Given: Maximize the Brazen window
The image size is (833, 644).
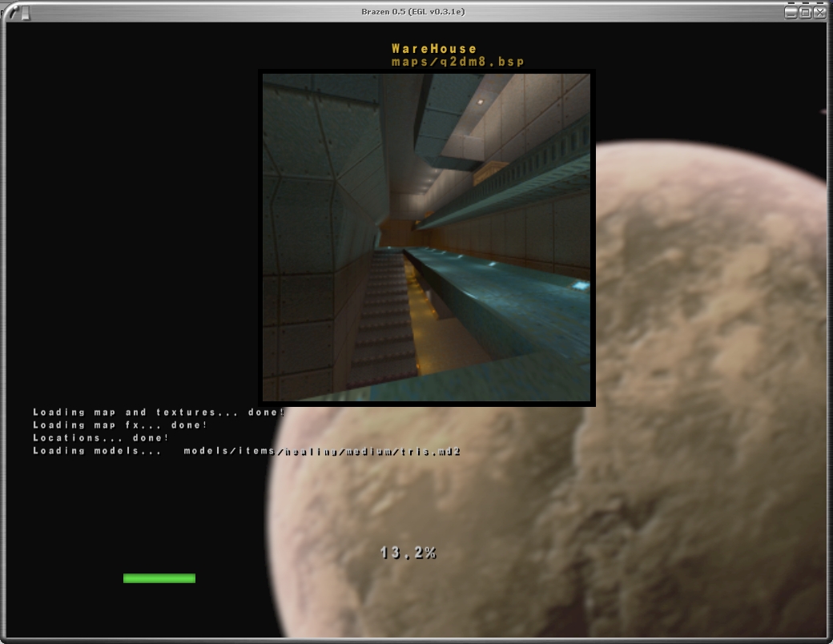Looking at the screenshot, I should click(x=805, y=12).
